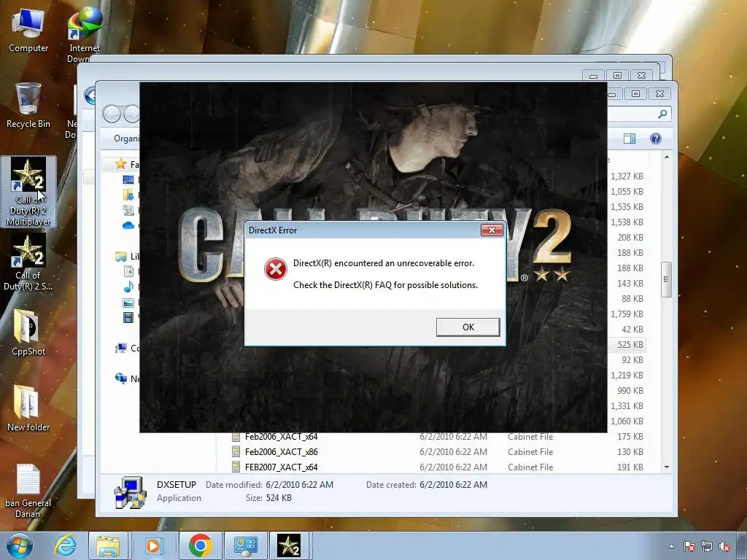Click Libraries icon in Explorer navigation pane
This screenshot has height=560, width=747.
pyautogui.click(x=121, y=257)
